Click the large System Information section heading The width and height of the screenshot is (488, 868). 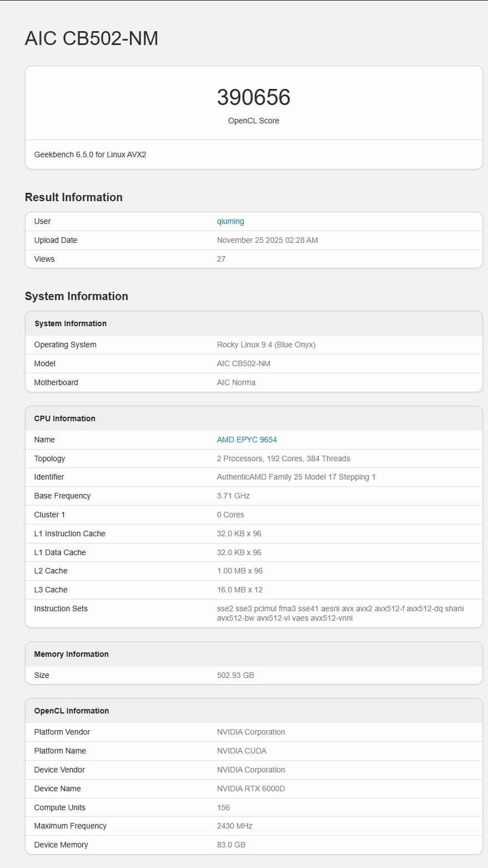[77, 296]
